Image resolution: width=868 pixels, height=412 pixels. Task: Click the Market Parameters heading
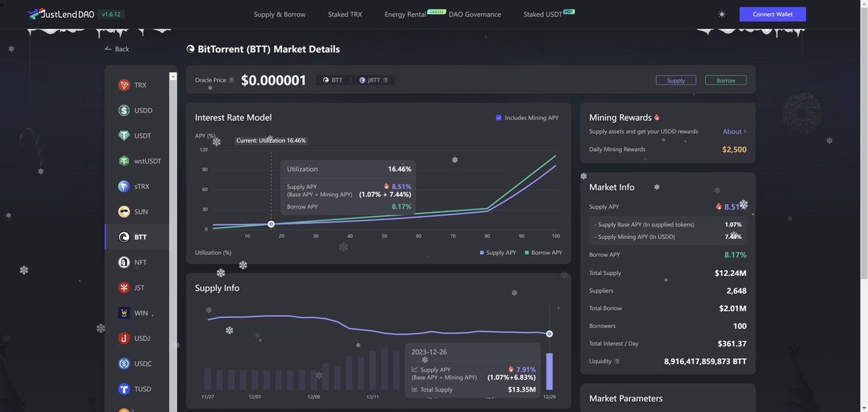click(626, 398)
